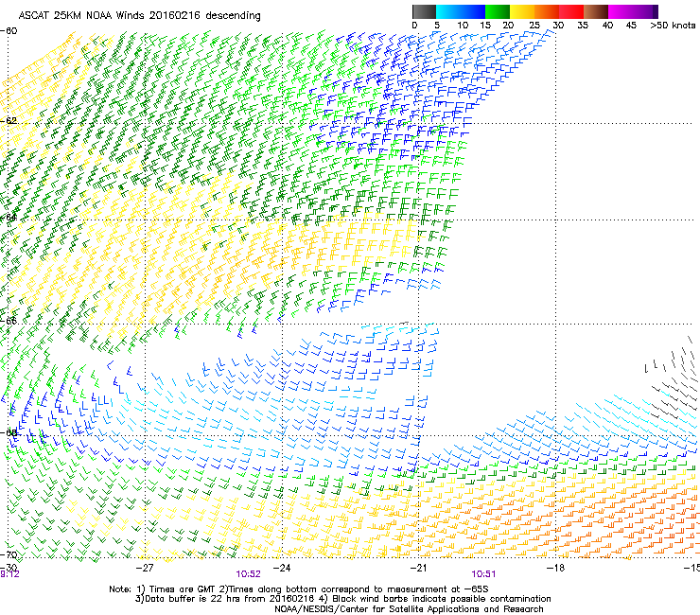This screenshot has width=700, height=615.
Task: Click the latitude label '-60'
Action: tap(9, 31)
